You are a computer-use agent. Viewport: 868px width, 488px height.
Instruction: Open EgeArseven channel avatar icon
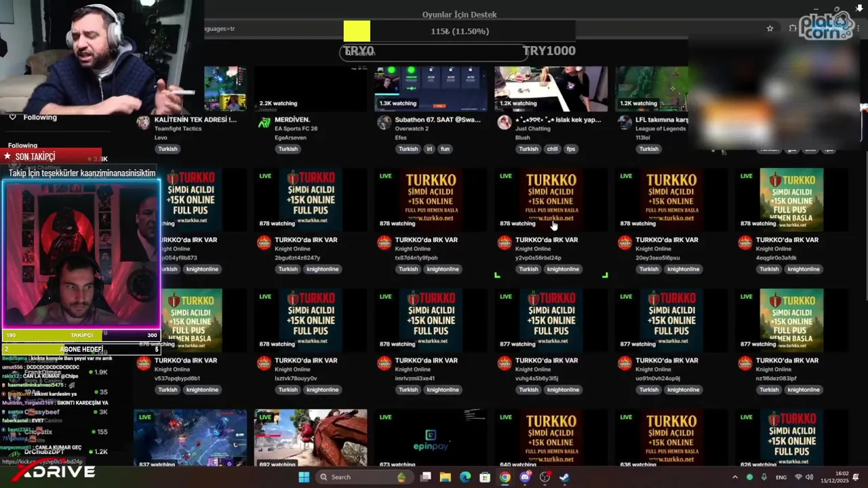(264, 123)
